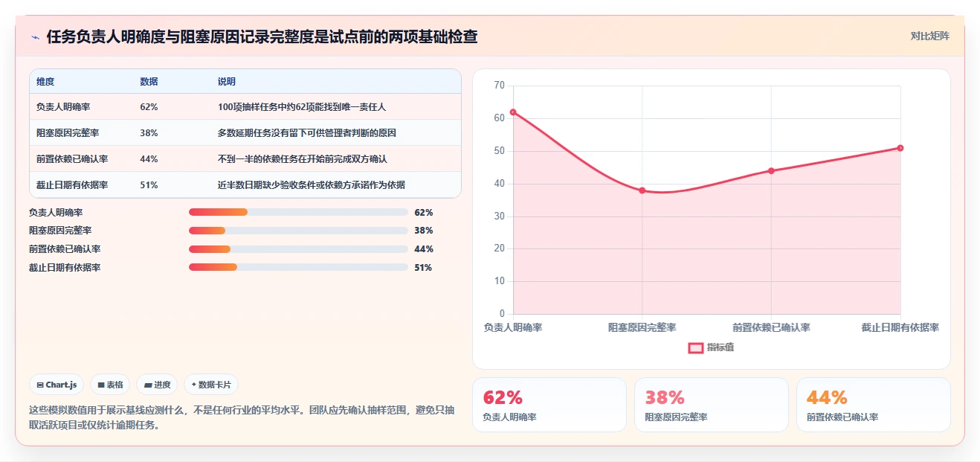Click the pink legend swatch for 指标值
980x462 pixels.
click(695, 347)
